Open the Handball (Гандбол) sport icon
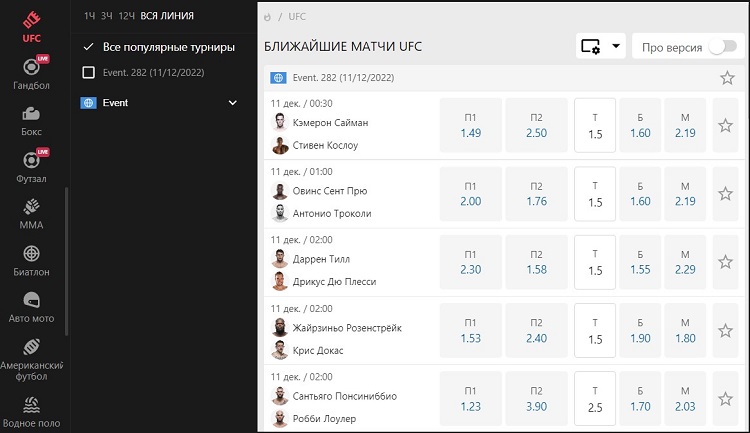 click(x=31, y=67)
